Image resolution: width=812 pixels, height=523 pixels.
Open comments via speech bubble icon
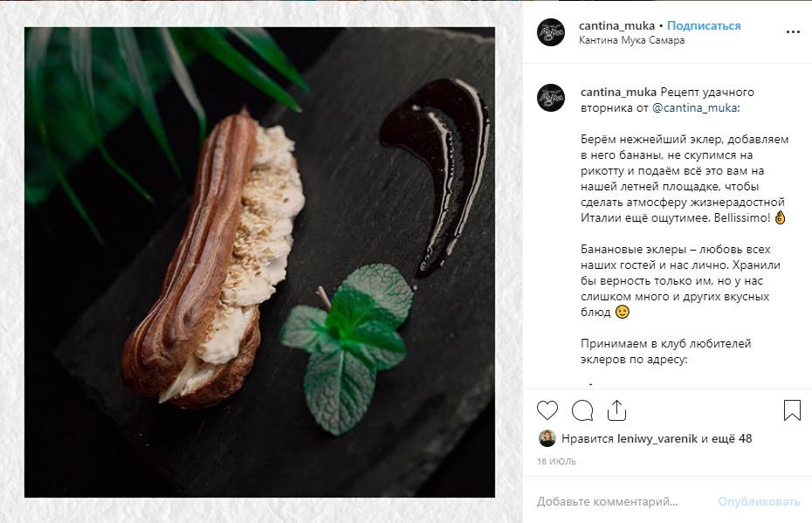[x=582, y=410]
